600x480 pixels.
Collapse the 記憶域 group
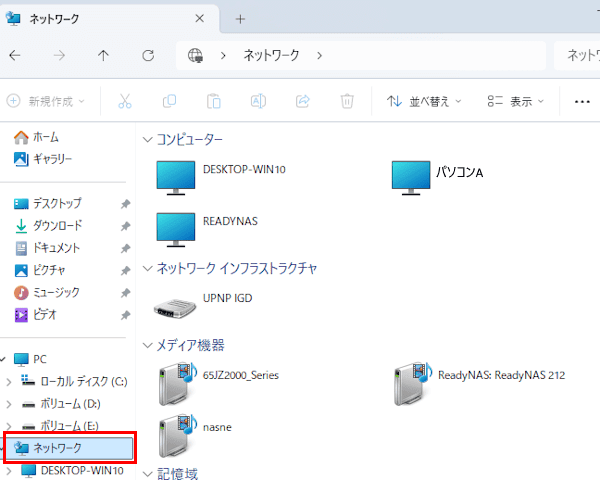coord(147,474)
